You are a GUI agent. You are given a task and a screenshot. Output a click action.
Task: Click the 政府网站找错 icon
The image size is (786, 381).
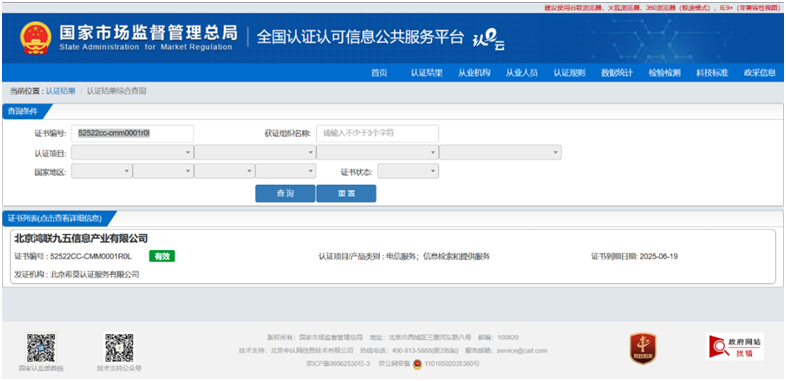tap(734, 346)
